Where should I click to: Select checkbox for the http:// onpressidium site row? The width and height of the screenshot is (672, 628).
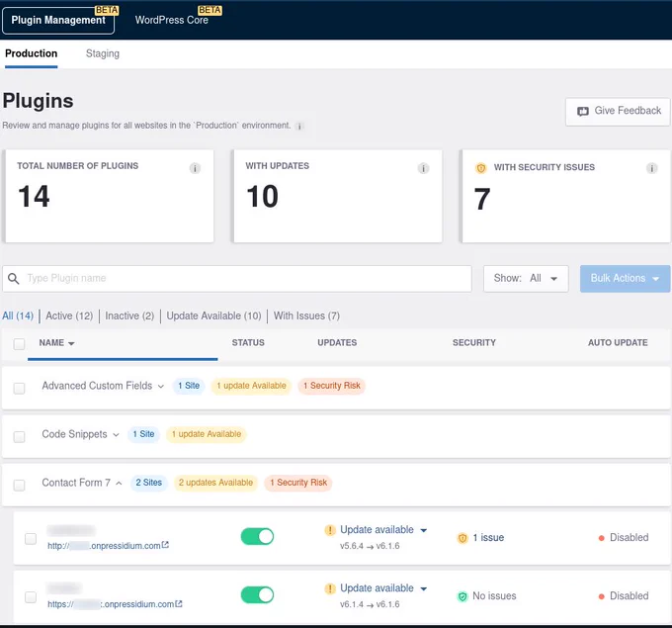coord(31,538)
